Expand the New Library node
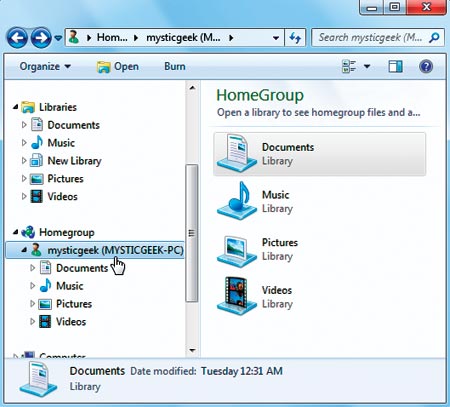This screenshot has height=407, width=450. pyautogui.click(x=24, y=161)
